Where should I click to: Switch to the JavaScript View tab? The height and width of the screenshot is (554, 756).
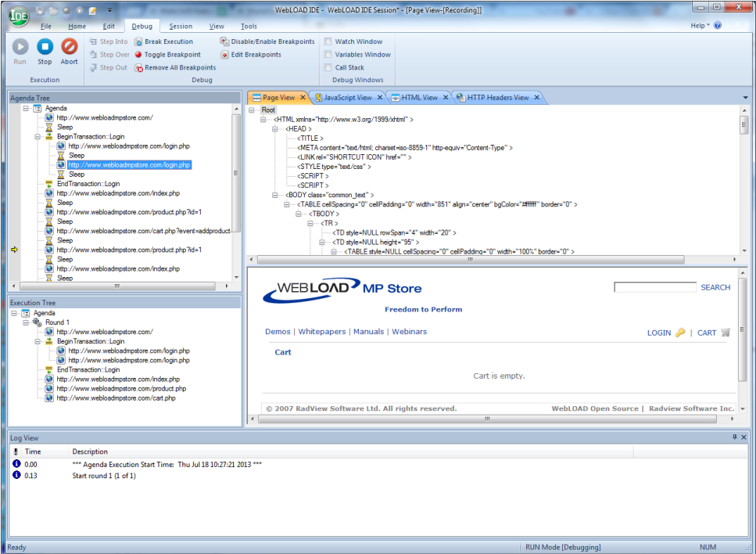click(x=347, y=98)
